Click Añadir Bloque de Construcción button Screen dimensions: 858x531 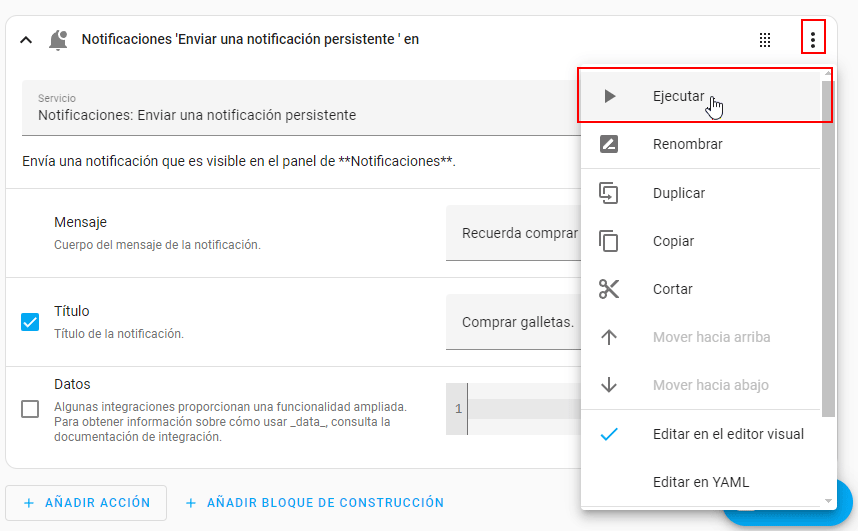314,503
